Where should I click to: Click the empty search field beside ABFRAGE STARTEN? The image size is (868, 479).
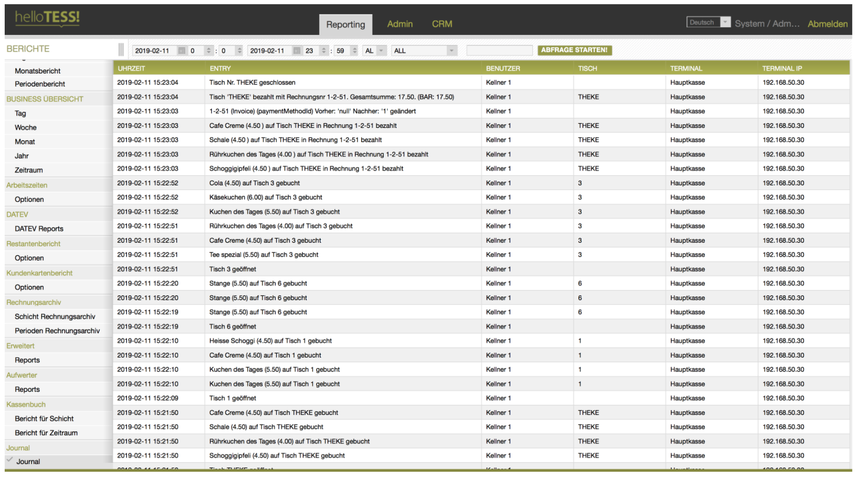point(500,51)
